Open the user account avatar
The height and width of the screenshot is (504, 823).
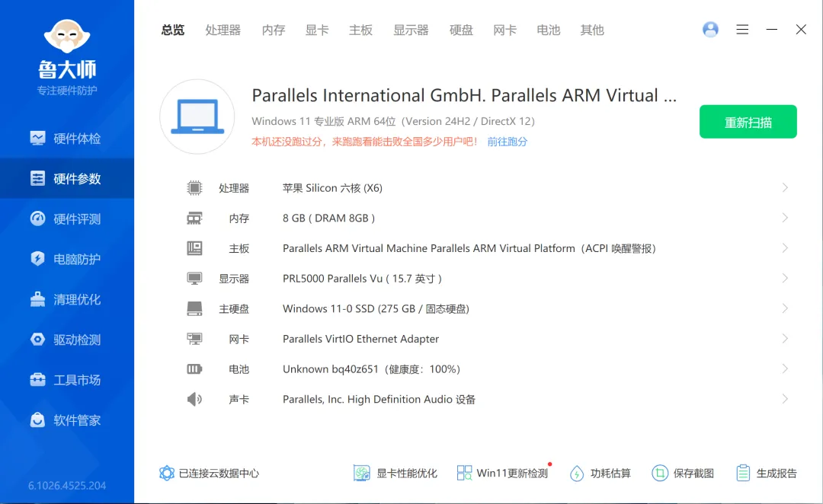pyautogui.click(x=710, y=30)
